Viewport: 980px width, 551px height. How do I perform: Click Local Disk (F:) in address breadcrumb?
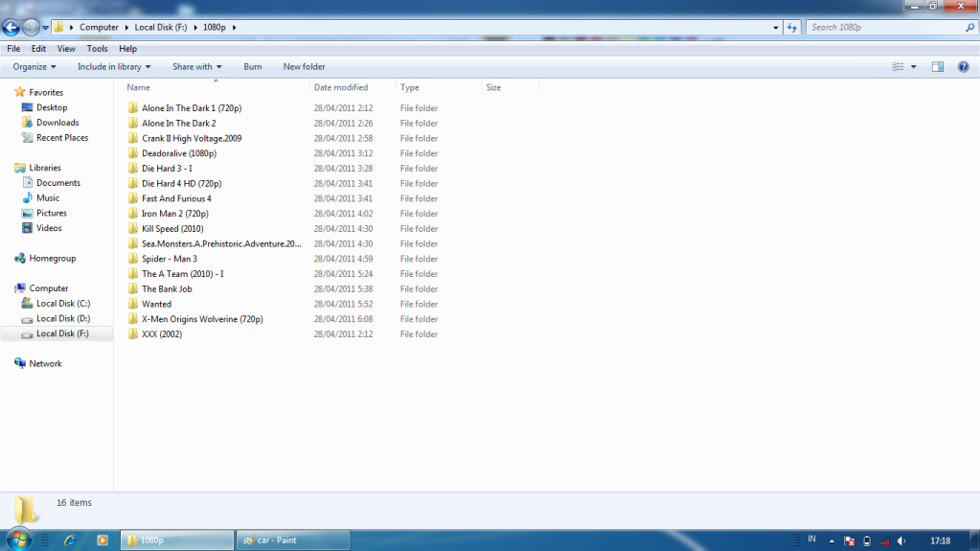point(161,28)
